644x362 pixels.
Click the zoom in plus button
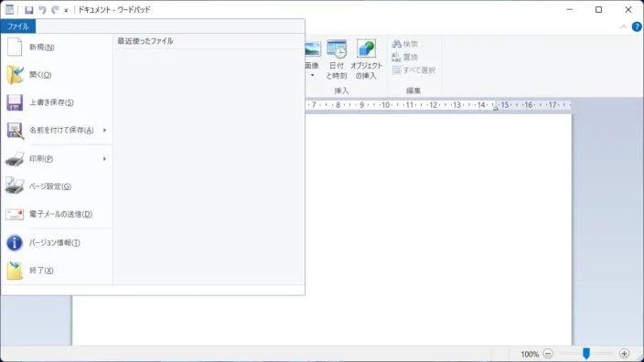624,354
